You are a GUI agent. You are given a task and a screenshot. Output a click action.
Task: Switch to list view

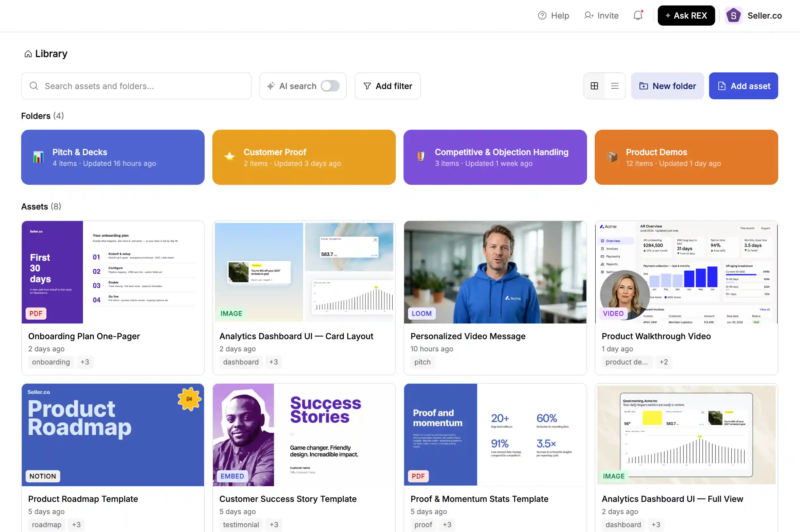click(615, 86)
